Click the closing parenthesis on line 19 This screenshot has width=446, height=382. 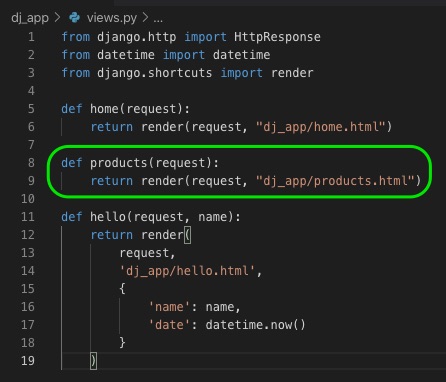(x=94, y=361)
